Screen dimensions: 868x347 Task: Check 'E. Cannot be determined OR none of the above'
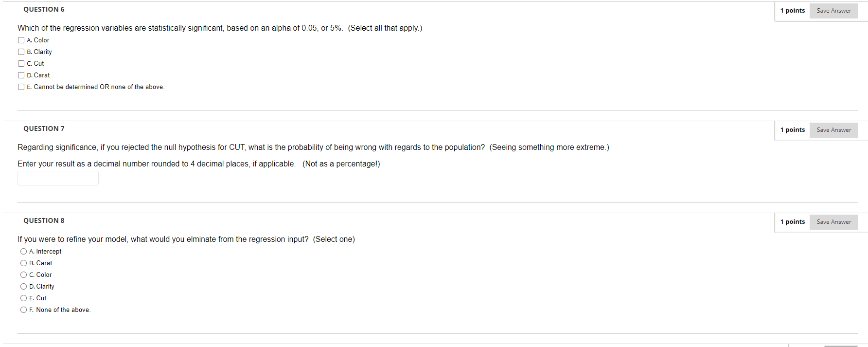click(x=21, y=87)
